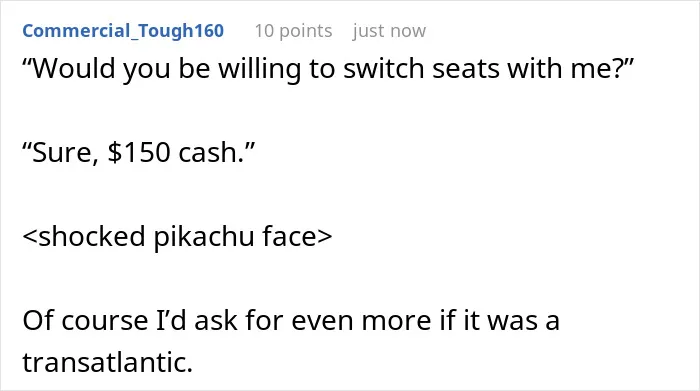Screen dimensions: 700x391
Task: Click the word transatlantic
Action: (108, 362)
